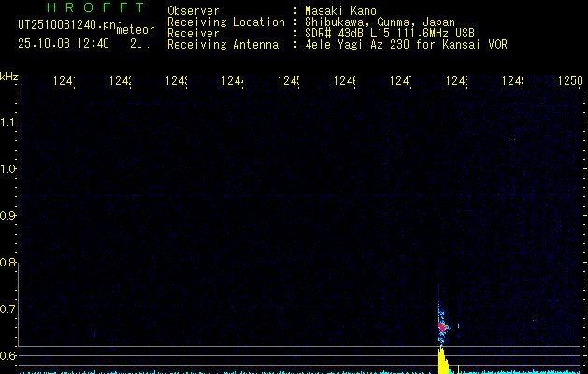Click the 1250 time axis marker
This screenshot has width=588, height=374.
click(569, 82)
